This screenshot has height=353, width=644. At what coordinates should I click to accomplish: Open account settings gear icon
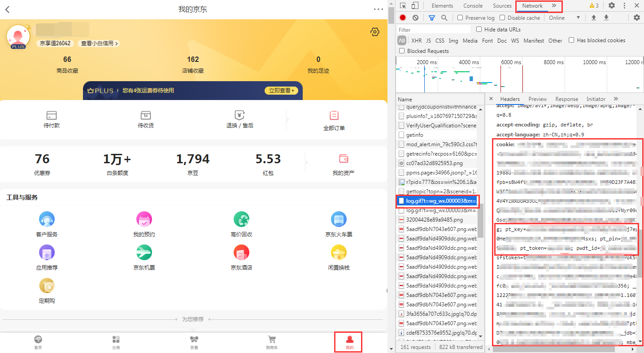375,32
